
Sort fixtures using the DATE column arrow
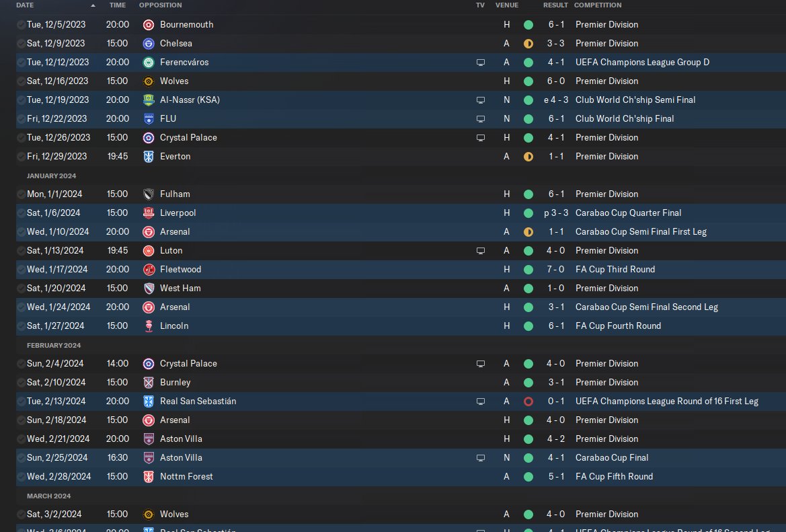93,5
